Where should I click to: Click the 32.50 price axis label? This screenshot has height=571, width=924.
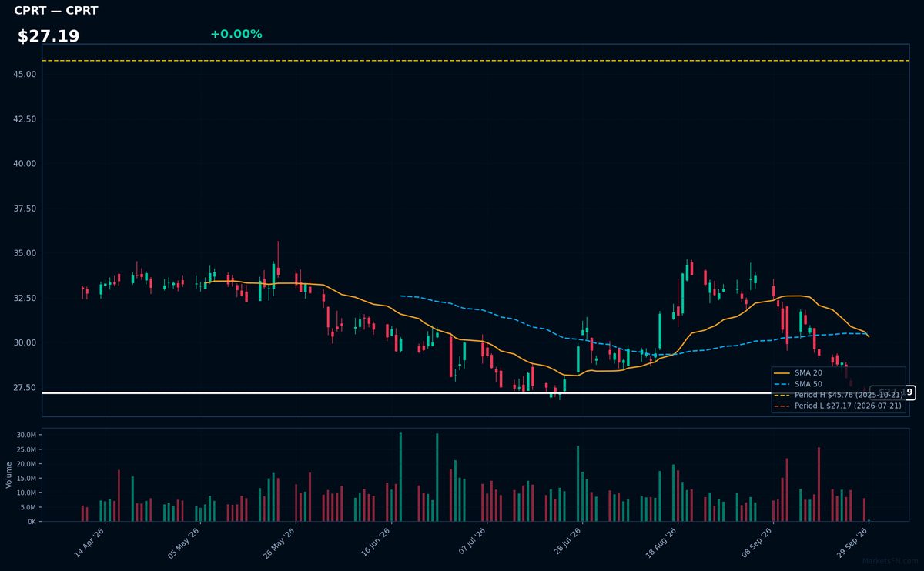click(25, 298)
